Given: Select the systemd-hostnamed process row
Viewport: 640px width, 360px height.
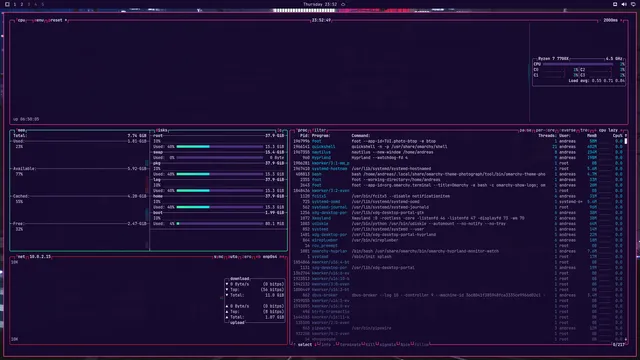Looking at the screenshot, I should [458, 169].
